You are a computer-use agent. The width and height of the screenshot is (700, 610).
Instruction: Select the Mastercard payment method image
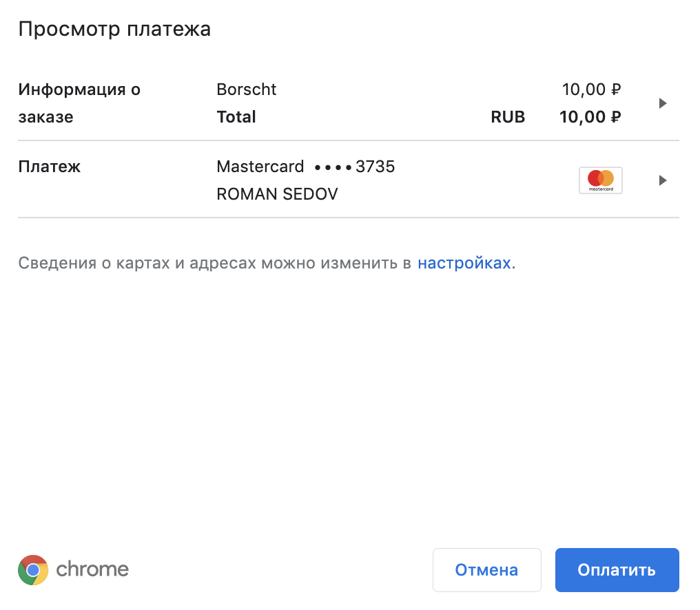coord(600,180)
